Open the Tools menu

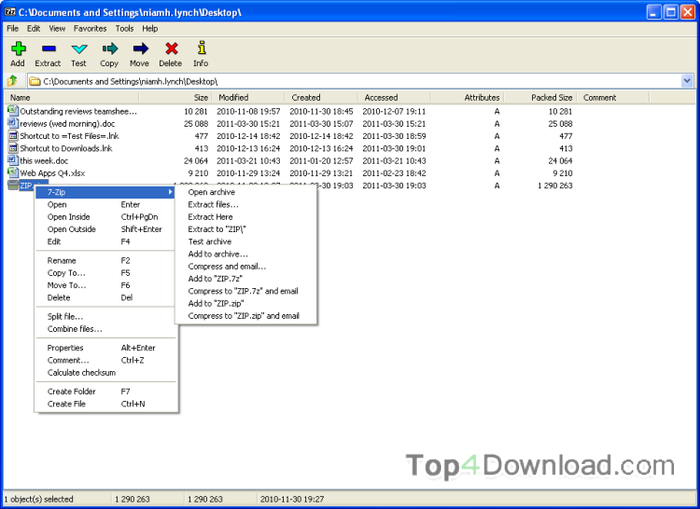(x=125, y=29)
